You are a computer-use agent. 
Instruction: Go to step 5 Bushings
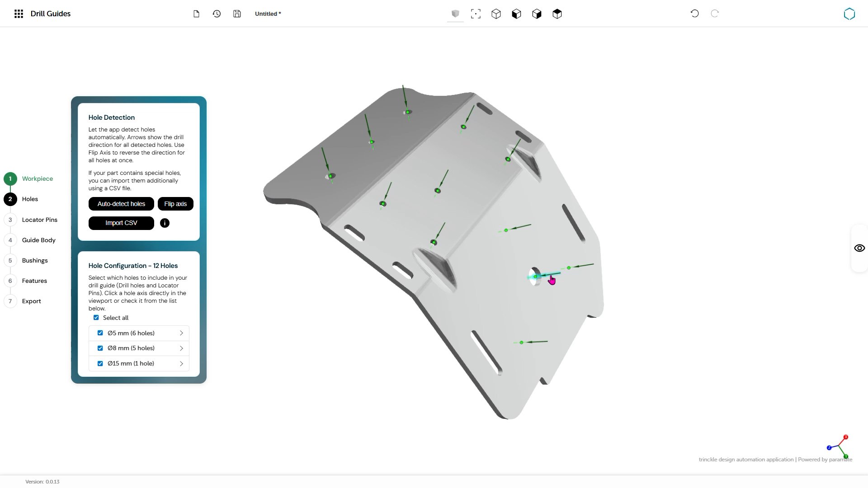pos(26,260)
